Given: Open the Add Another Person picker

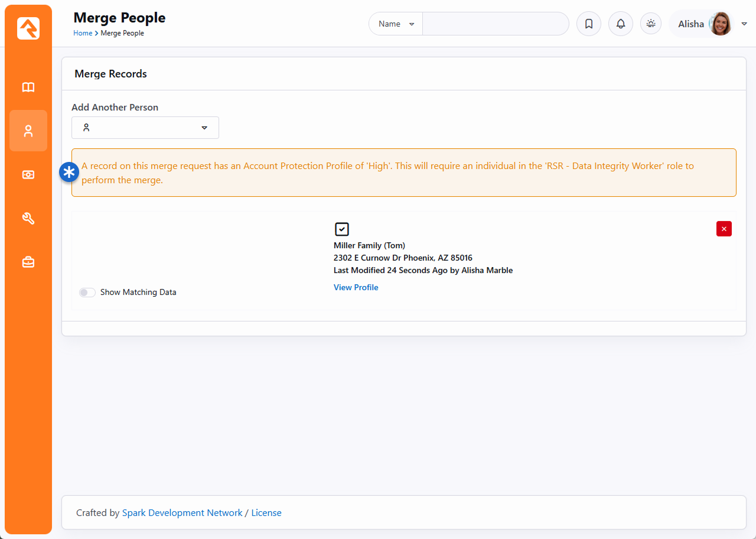Looking at the screenshot, I should point(145,128).
